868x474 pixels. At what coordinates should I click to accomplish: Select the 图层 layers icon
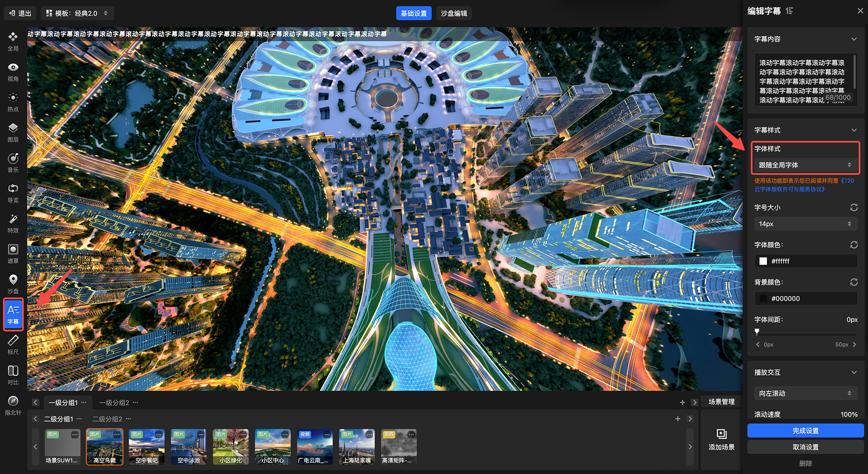(x=13, y=128)
